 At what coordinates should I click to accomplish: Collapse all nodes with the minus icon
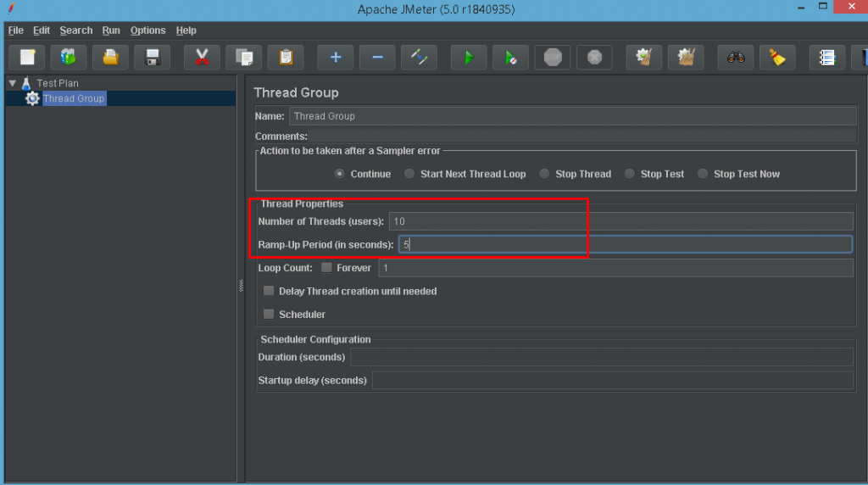377,57
